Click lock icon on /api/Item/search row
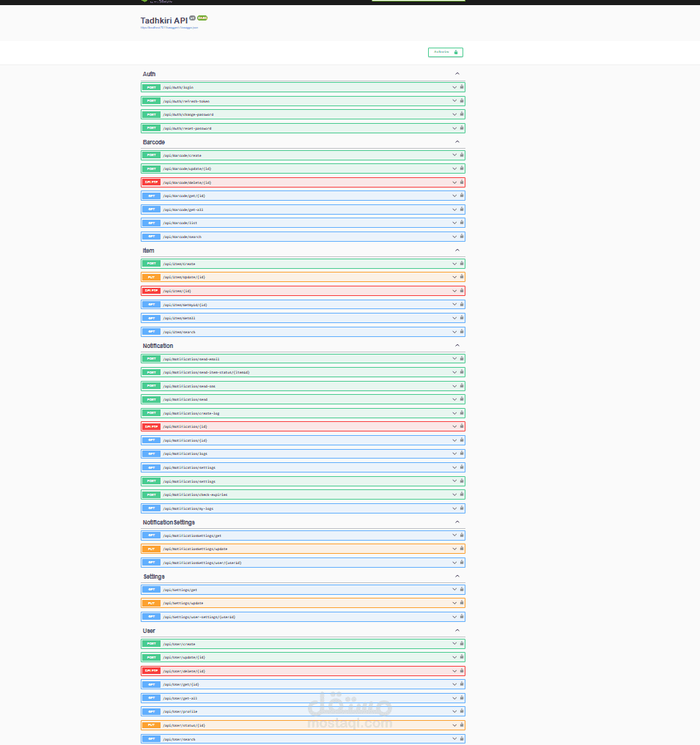Screen dimensions: 700x745 pyautogui.click(x=461, y=332)
